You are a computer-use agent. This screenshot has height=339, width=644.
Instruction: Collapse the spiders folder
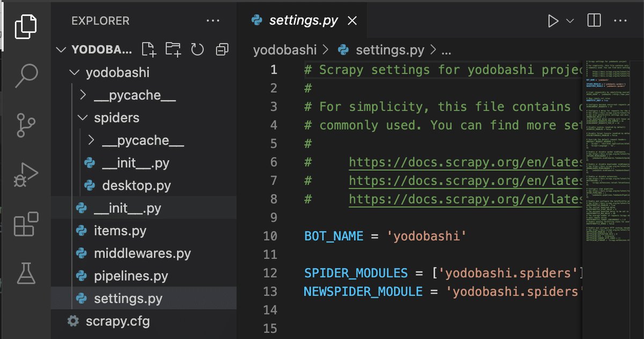point(83,118)
